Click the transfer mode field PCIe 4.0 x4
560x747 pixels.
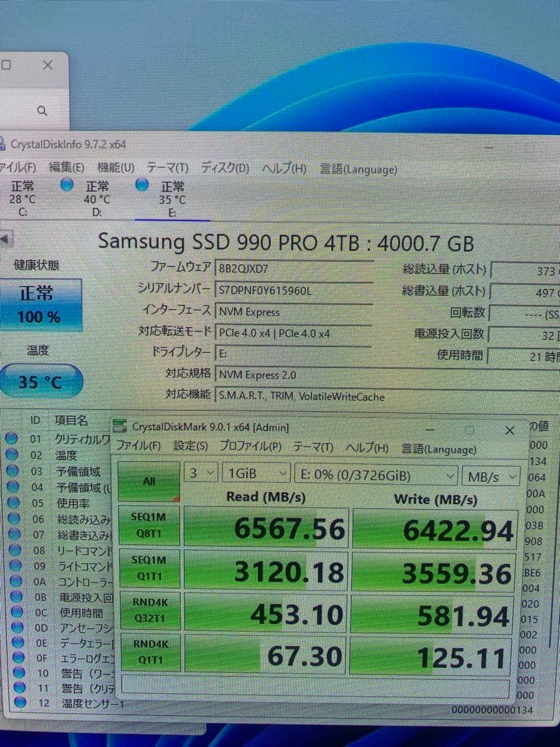(294, 333)
